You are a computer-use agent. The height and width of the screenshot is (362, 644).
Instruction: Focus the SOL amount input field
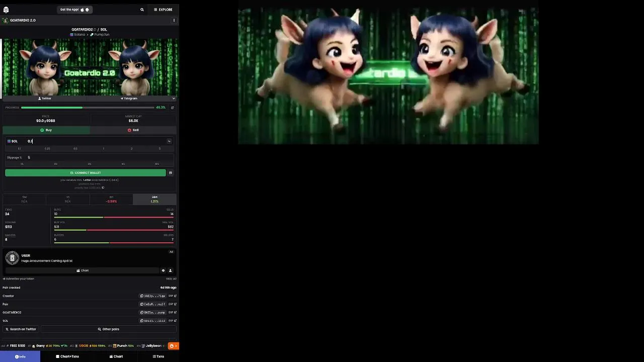96,141
